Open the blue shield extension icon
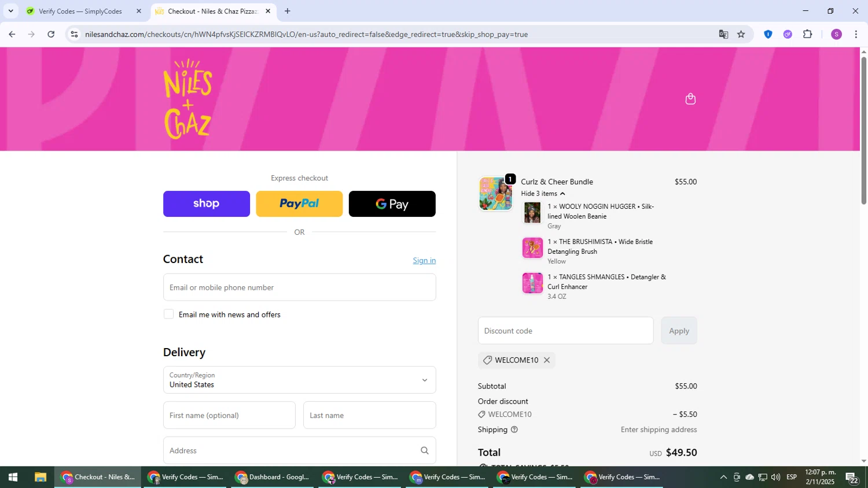Screen dimensions: 868x488 (768, 34)
